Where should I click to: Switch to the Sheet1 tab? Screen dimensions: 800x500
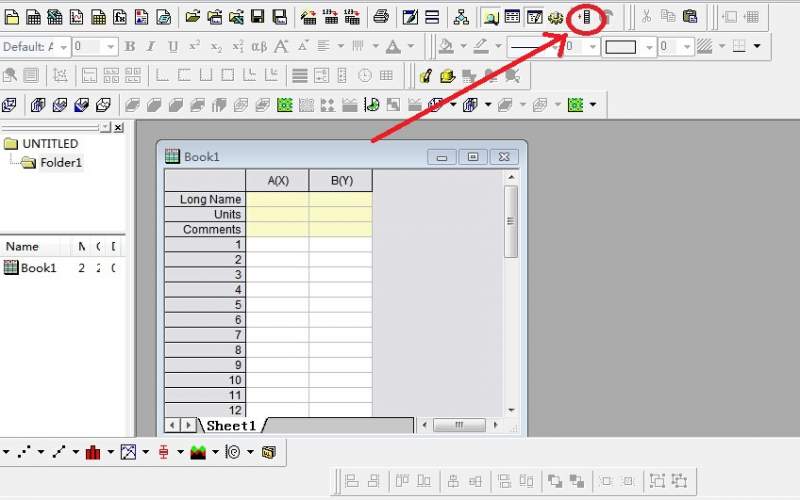coord(231,426)
